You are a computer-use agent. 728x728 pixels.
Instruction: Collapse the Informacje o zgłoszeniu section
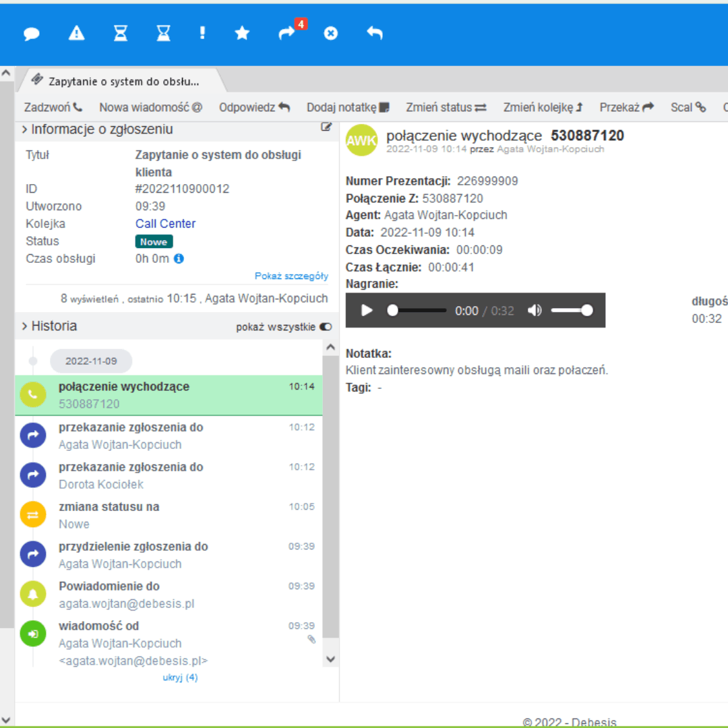tap(25, 129)
